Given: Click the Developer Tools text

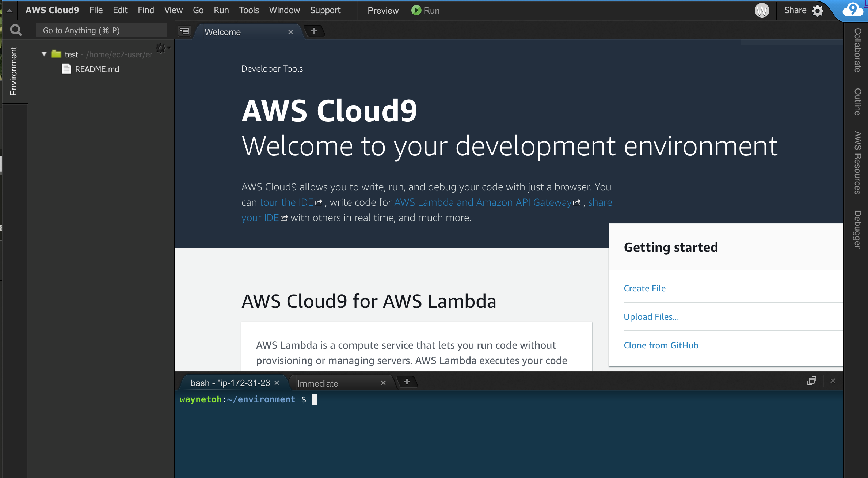Looking at the screenshot, I should pyautogui.click(x=272, y=69).
